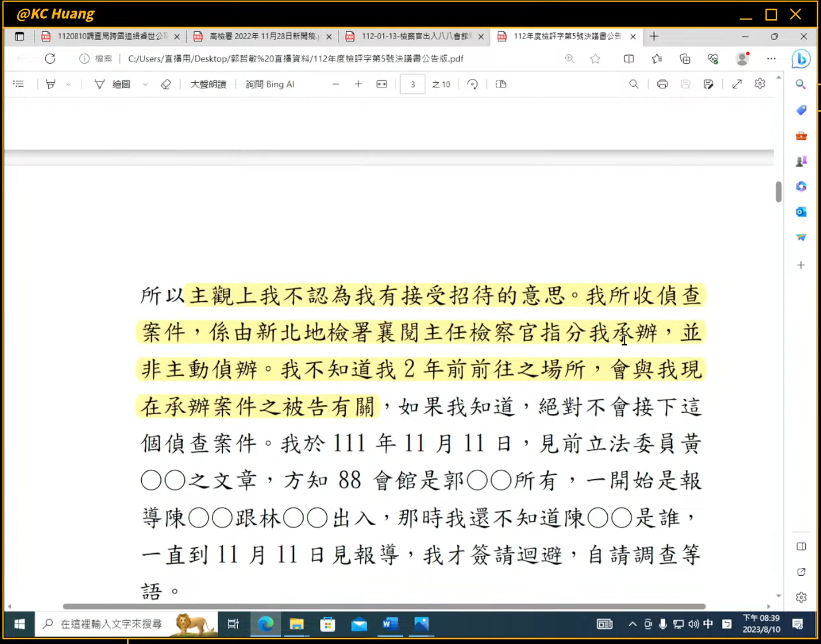Select the eraser tool

coord(166,84)
